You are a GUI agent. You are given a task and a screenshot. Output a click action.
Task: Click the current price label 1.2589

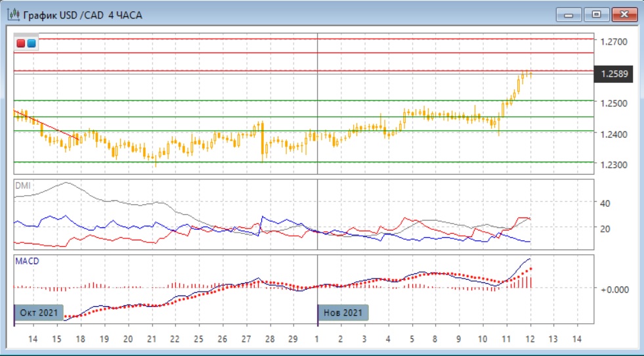pos(614,74)
